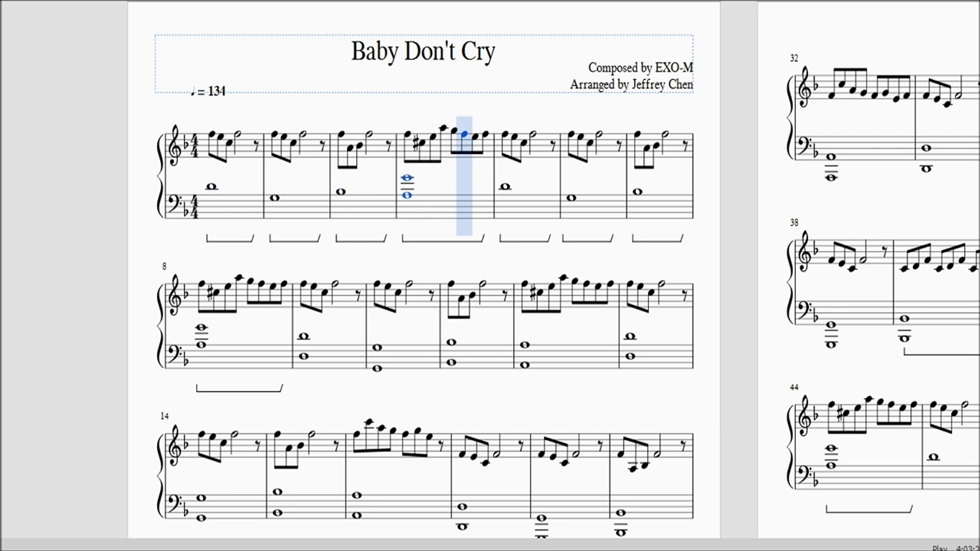Click measure number 44 on second page
Screen dimensions: 980x551
tap(794, 388)
